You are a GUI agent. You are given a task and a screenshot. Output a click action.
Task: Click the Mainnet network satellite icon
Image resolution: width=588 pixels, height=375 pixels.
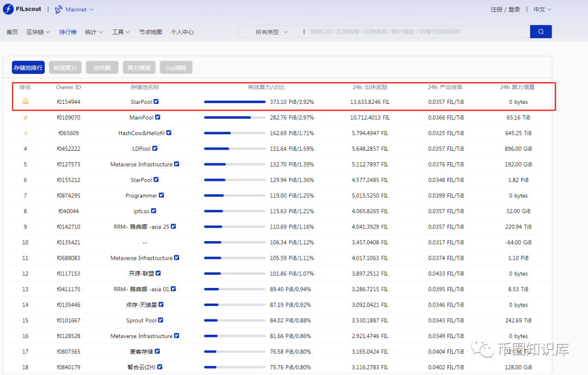(59, 9)
